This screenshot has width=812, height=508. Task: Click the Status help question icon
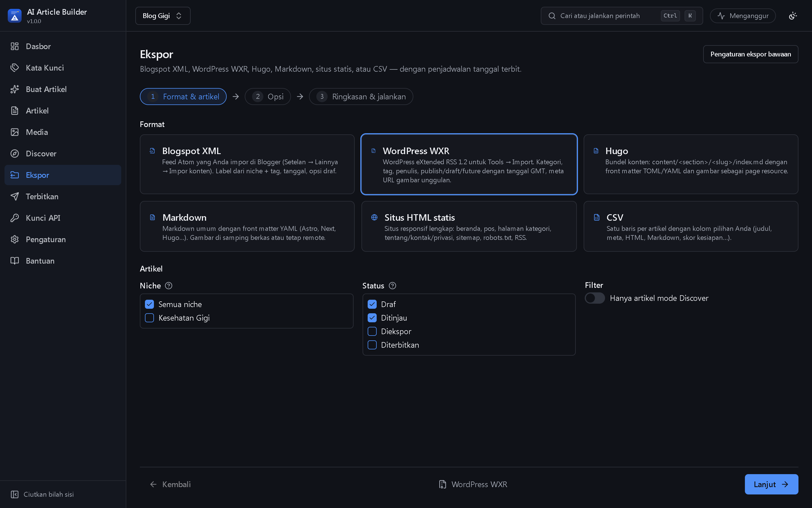click(392, 286)
